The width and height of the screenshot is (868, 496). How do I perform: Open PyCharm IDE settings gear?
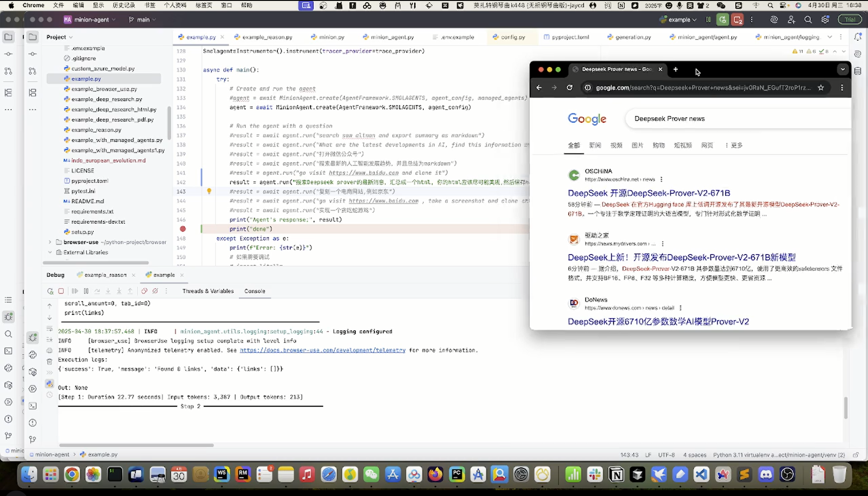(825, 19)
